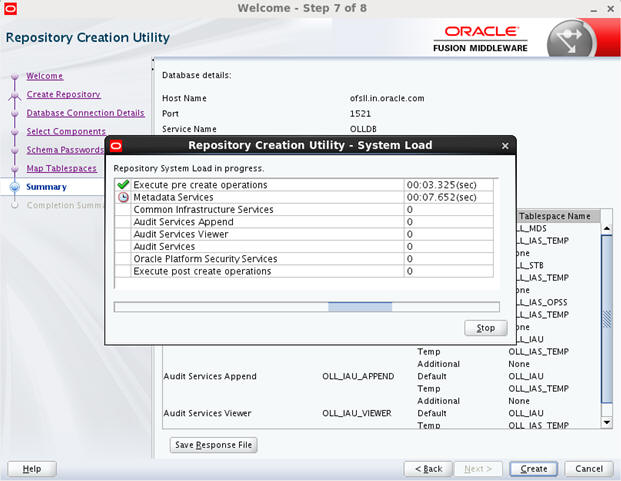Click the Oracle icon in the main window title bar
Viewport: 621px width, 481px height.
(x=10, y=8)
